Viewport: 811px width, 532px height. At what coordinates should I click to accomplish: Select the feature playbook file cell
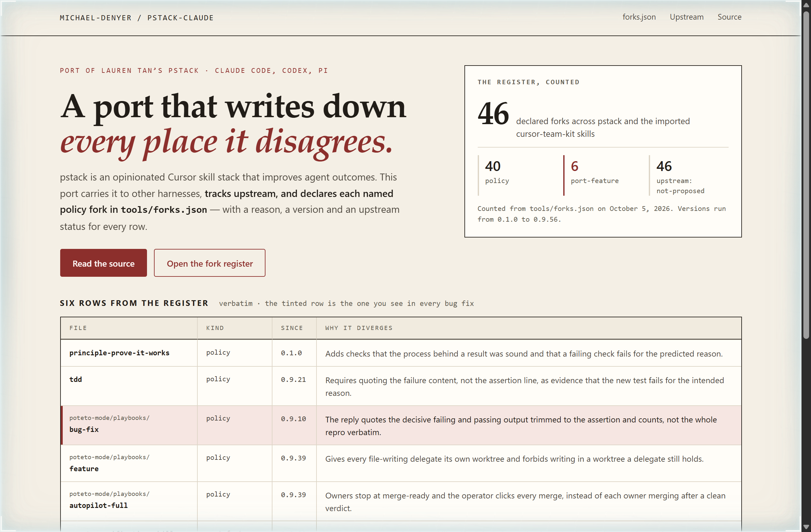129,463
